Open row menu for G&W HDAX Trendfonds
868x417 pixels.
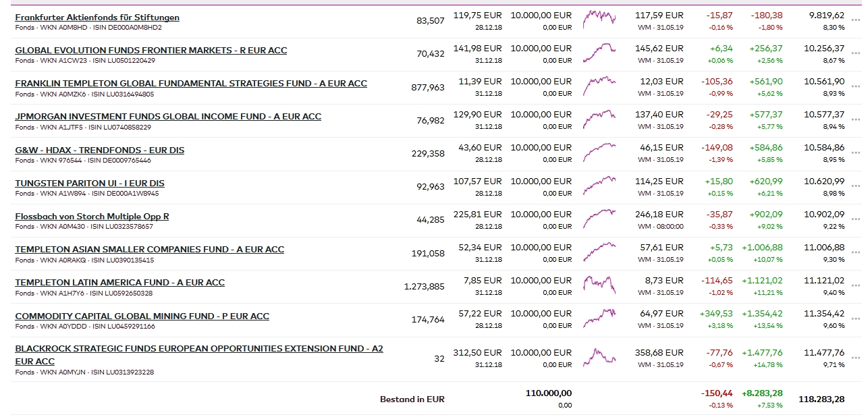856,152
